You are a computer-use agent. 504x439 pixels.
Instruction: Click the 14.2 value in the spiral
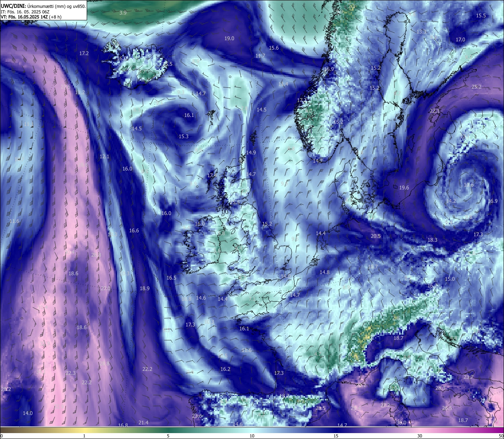tap(451, 201)
